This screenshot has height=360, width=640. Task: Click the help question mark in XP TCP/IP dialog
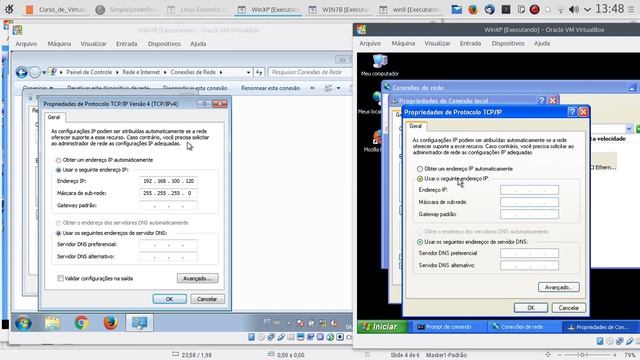(x=572, y=112)
